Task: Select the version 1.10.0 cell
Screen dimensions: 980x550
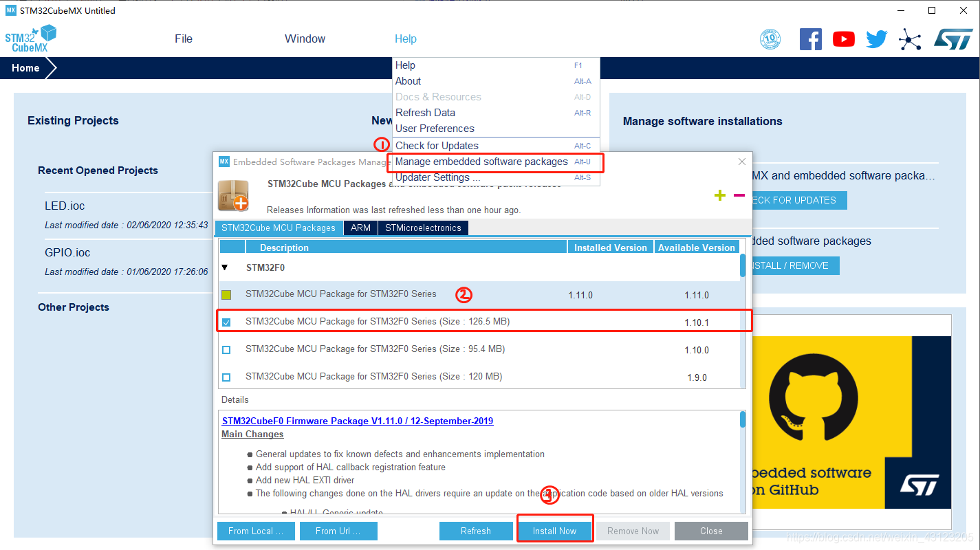Action: [697, 350]
